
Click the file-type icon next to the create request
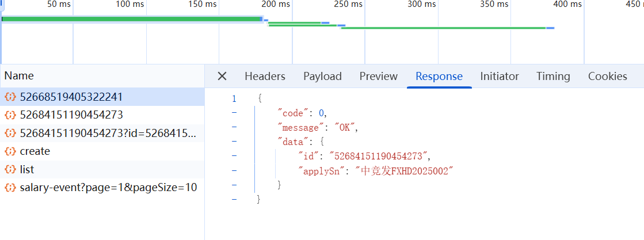(10, 151)
